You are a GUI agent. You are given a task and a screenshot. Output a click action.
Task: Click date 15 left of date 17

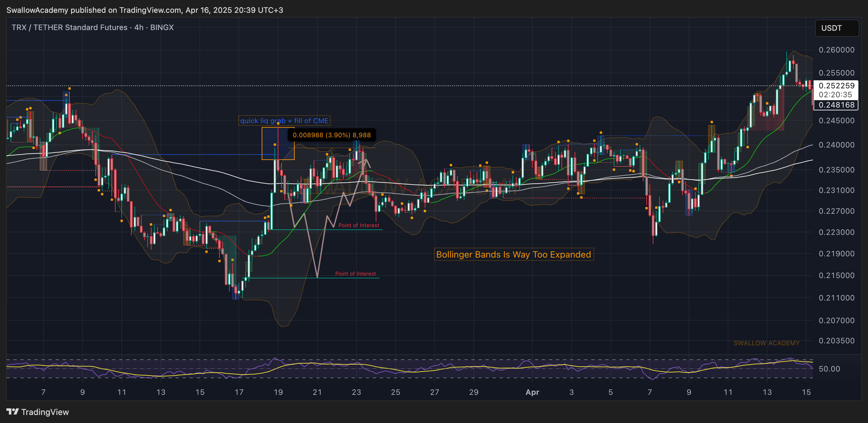coord(200,392)
